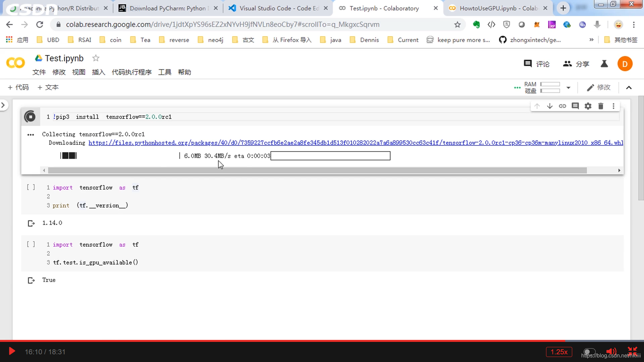
Task: Click 修改 editing mode button
Action: pos(599,87)
